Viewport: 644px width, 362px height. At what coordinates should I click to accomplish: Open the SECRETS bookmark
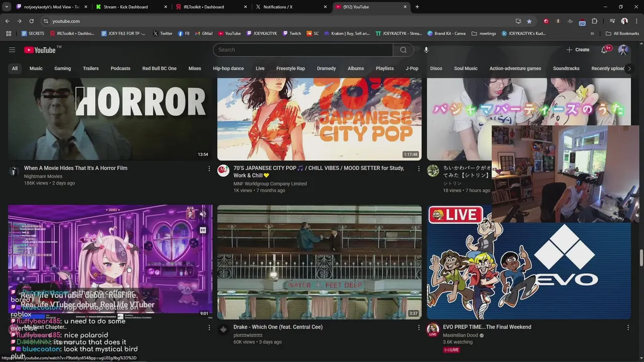pyautogui.click(x=33, y=34)
